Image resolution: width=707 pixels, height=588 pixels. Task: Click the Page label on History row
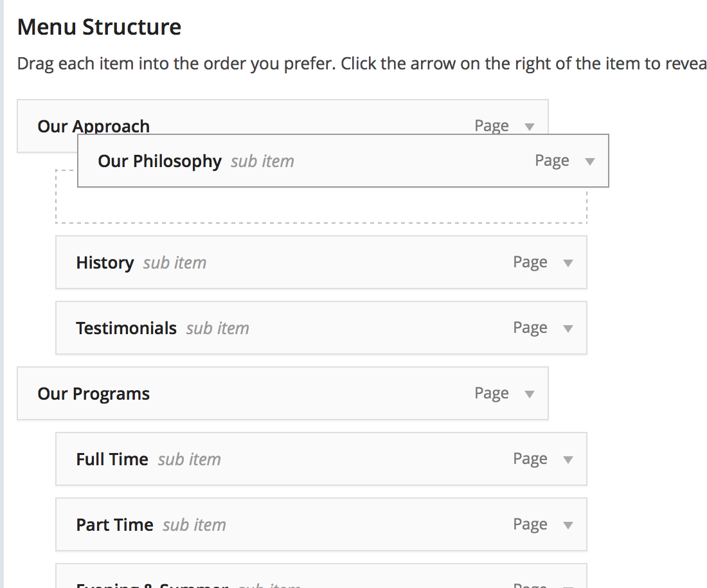(x=530, y=262)
